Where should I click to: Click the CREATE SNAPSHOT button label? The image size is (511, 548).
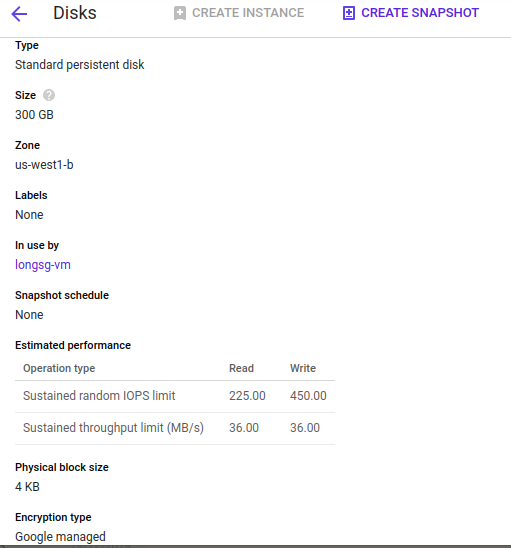point(420,13)
